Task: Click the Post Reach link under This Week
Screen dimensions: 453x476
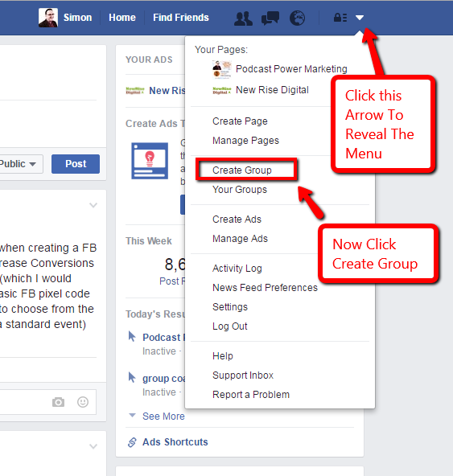Action: [172, 281]
